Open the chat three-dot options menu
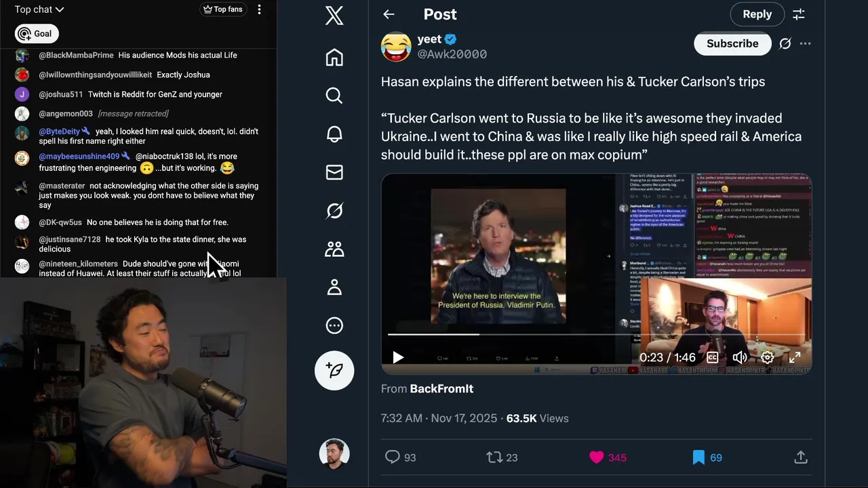This screenshot has height=488, width=868. 259,9
